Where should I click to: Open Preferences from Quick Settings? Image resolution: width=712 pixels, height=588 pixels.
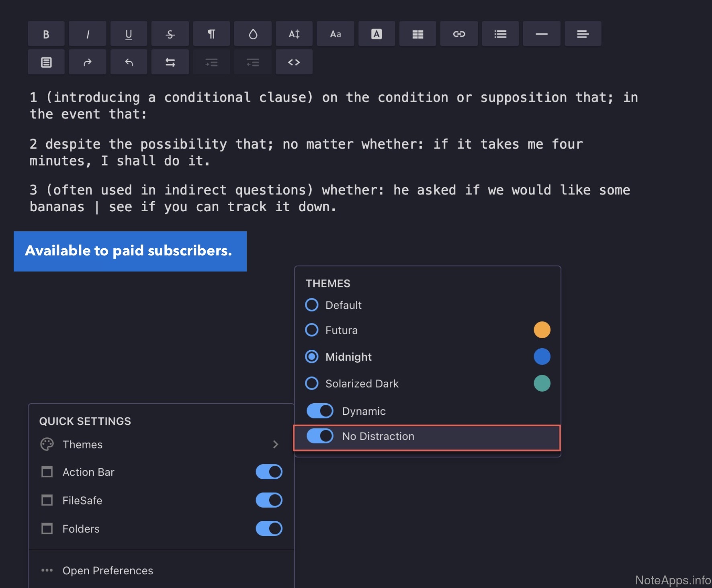click(x=108, y=570)
